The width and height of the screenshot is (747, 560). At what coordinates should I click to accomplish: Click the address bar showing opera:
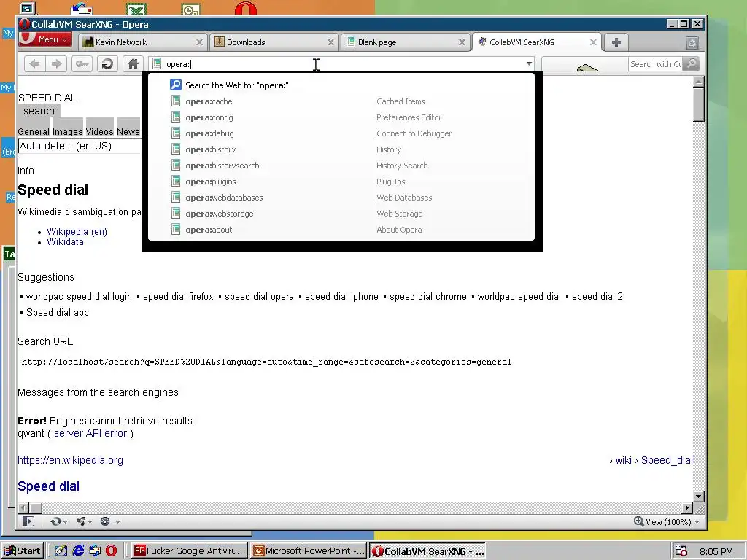pos(341,64)
